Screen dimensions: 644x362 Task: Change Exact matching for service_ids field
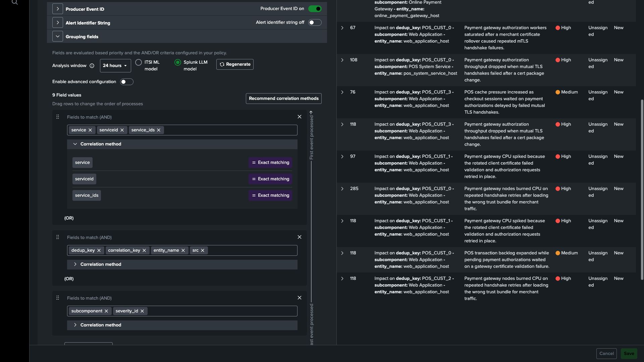point(270,195)
